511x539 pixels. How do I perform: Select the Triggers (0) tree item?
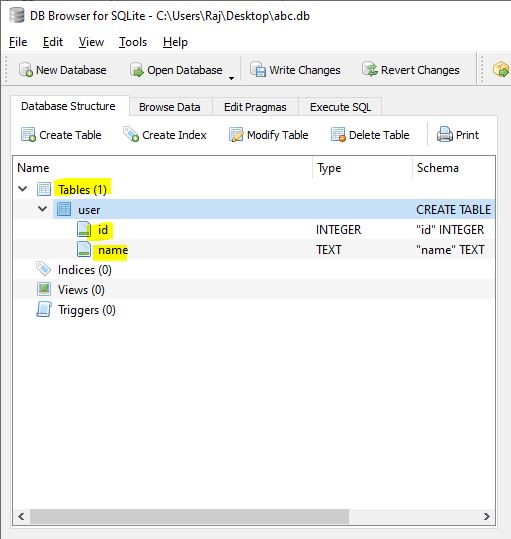point(87,310)
